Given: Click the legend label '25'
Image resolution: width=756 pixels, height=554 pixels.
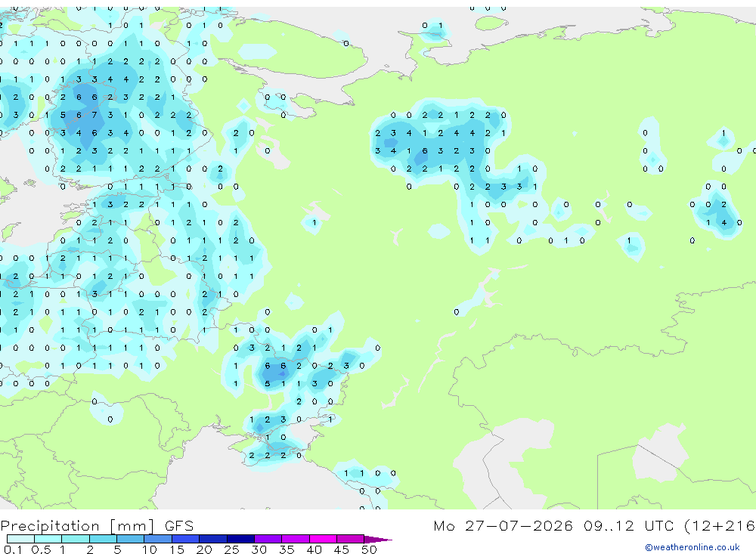Looking at the screenshot, I should pyautogui.click(x=231, y=549).
